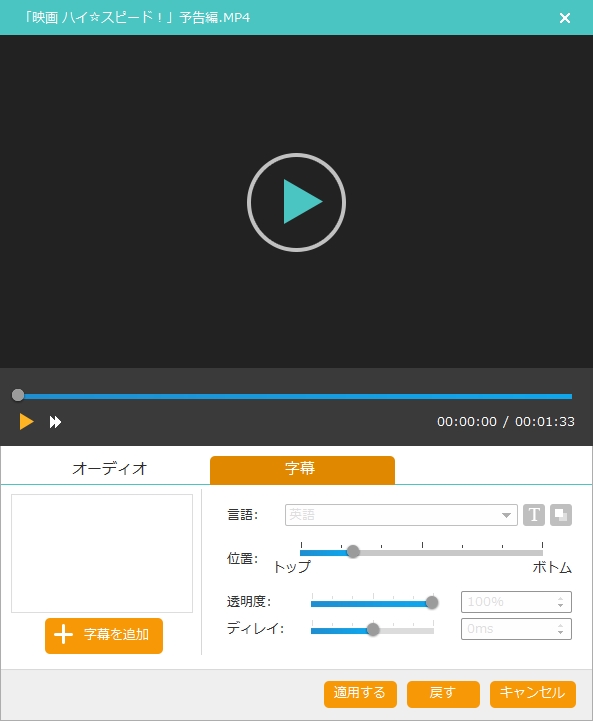Click the video seek bar handle

coord(18,395)
